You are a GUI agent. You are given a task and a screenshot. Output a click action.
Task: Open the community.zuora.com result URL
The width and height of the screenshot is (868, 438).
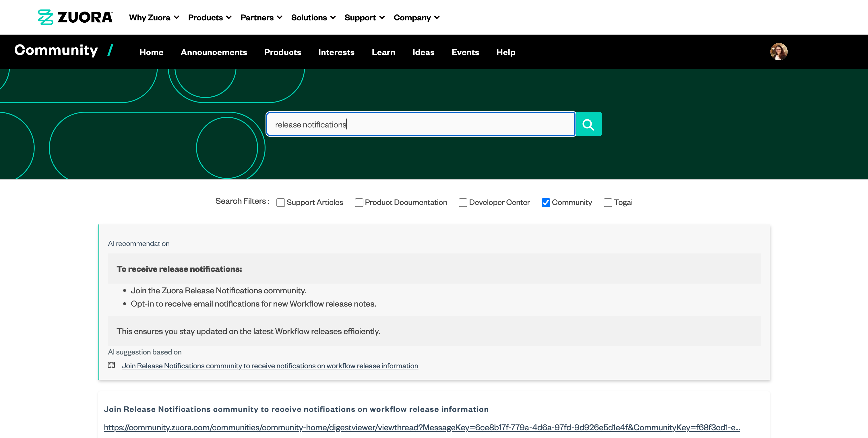point(422,427)
